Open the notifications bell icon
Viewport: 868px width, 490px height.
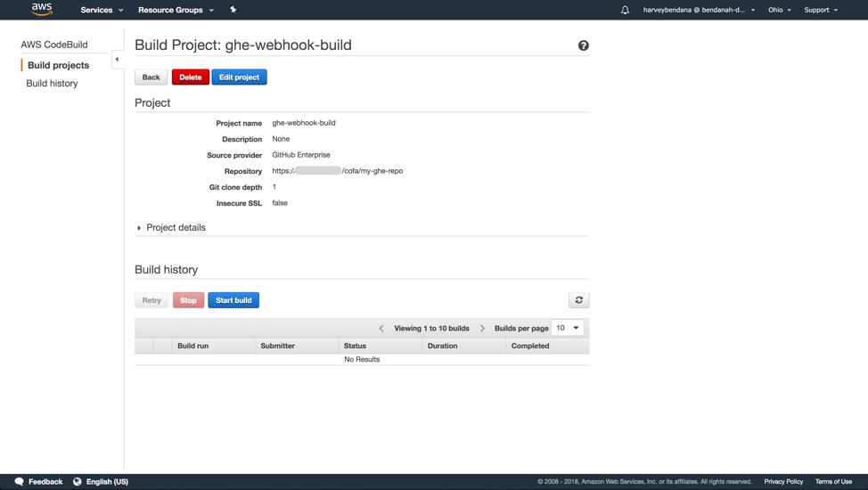625,10
